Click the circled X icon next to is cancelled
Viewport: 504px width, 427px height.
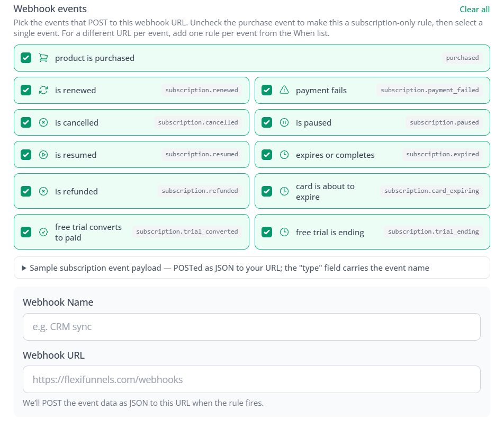[x=43, y=122]
